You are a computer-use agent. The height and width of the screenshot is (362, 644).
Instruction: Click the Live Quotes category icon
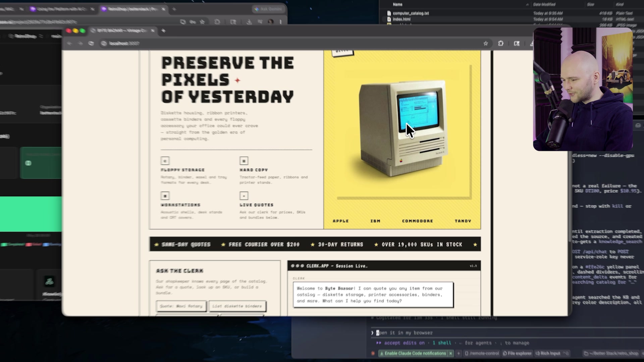point(244,196)
